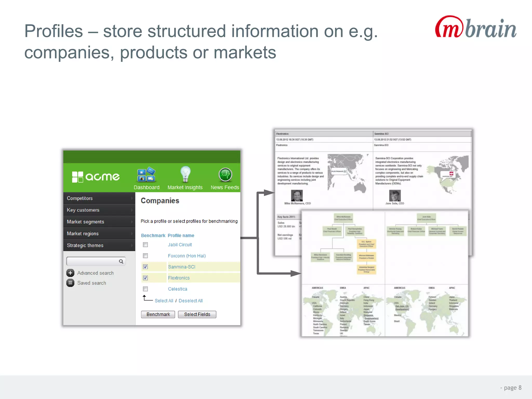Viewport: 532px width, 399px height.
Task: Open the News Feeds pulse icon
Action: tap(225, 175)
